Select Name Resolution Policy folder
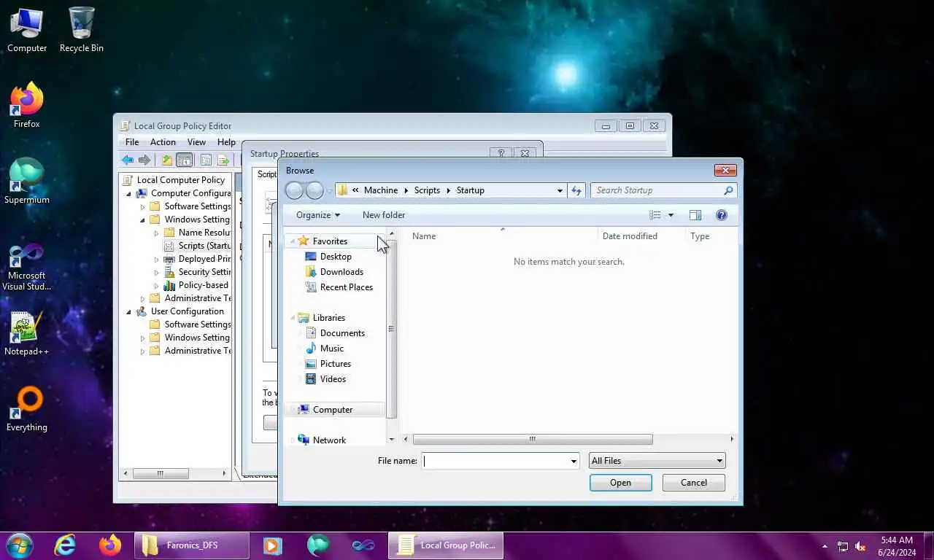The height and width of the screenshot is (560, 934). click(x=204, y=233)
